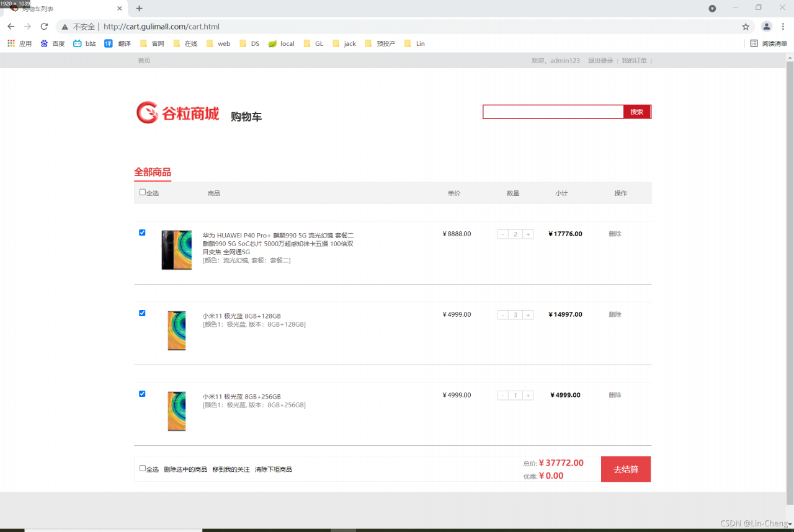Open the 在线 bookmark folder
The width and height of the screenshot is (794, 532).
pos(185,43)
